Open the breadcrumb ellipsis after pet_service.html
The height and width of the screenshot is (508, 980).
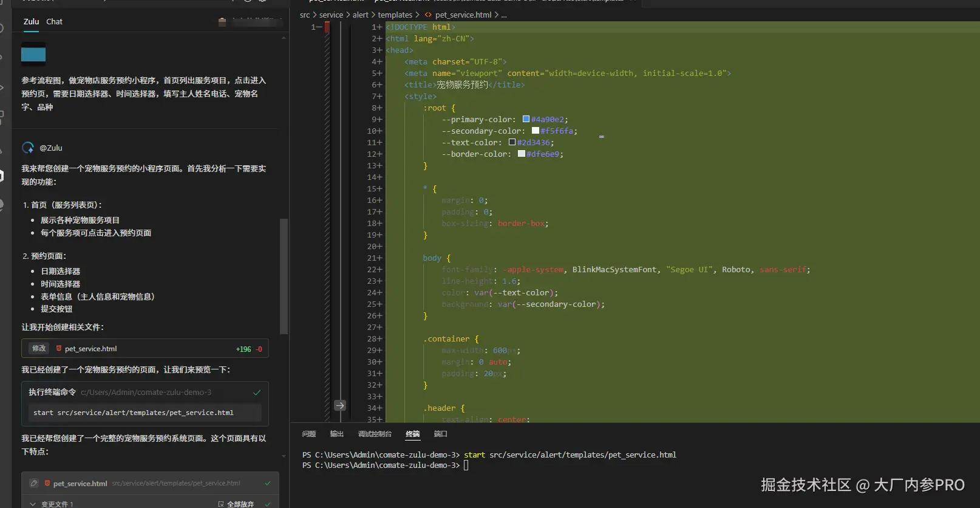[504, 15]
